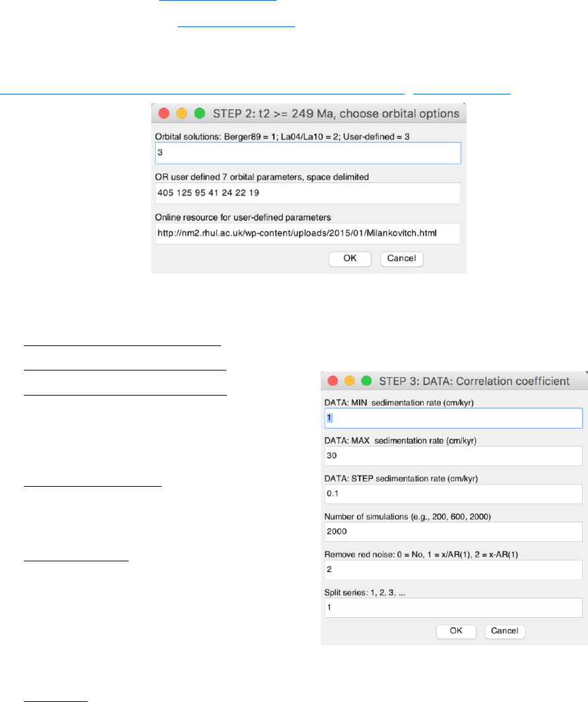
Task: Select the Online resource URL field
Action: click(308, 233)
